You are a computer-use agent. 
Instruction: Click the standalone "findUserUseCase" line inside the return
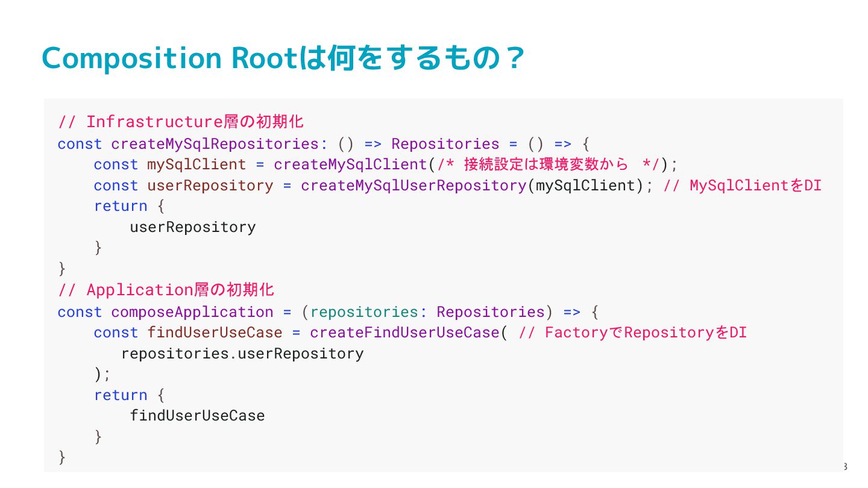pos(197,416)
